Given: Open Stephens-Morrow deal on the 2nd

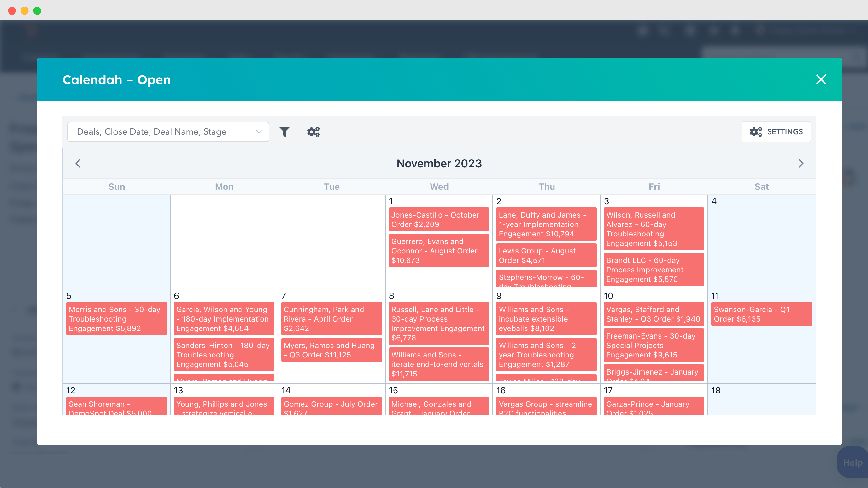Looking at the screenshot, I should click(546, 279).
